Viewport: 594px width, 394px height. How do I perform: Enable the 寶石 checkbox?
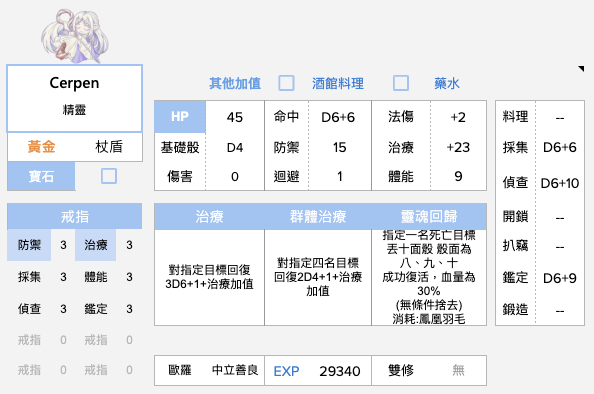tap(109, 176)
